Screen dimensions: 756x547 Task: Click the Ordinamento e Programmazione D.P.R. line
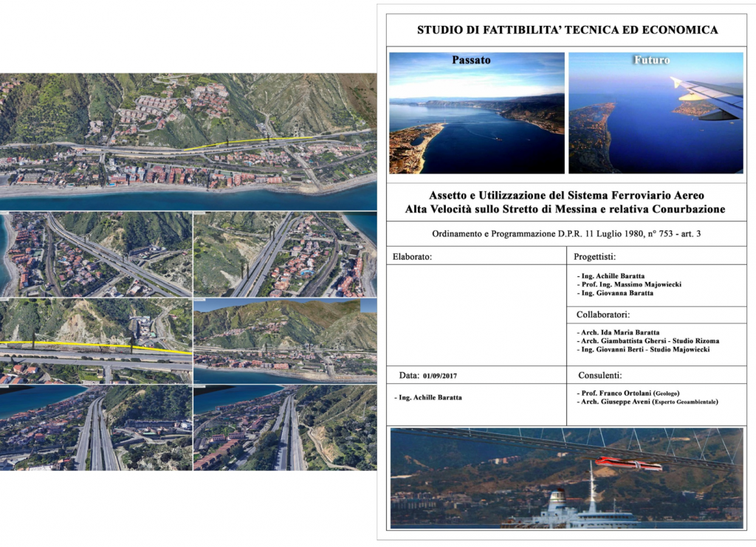[x=565, y=233]
